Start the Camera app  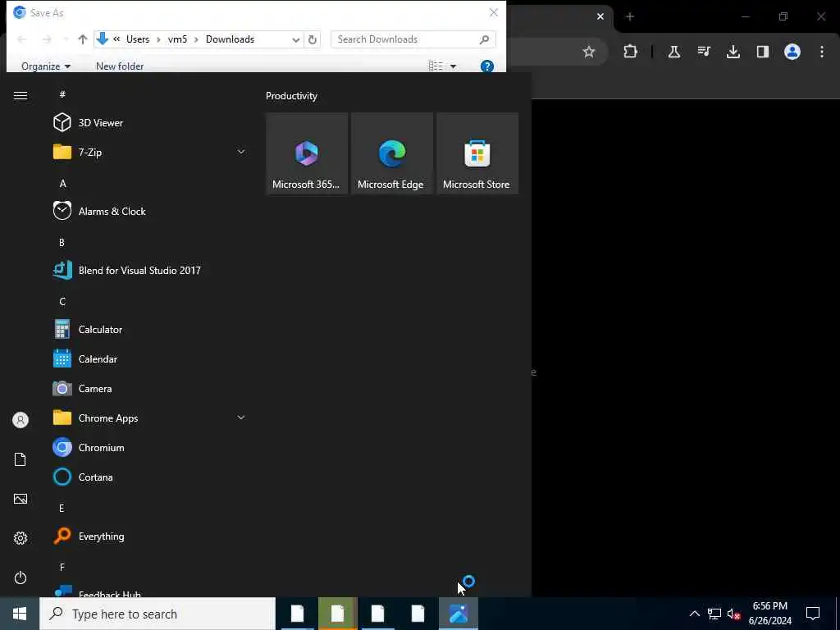150,388
